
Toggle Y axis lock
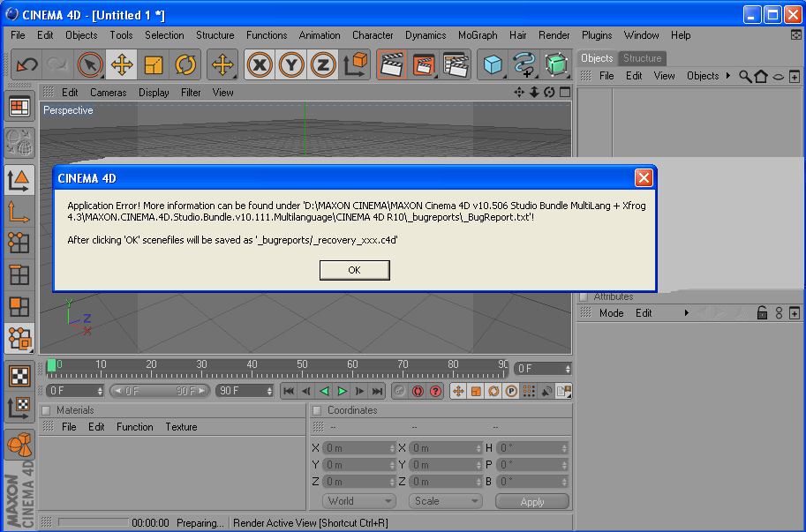[291, 64]
